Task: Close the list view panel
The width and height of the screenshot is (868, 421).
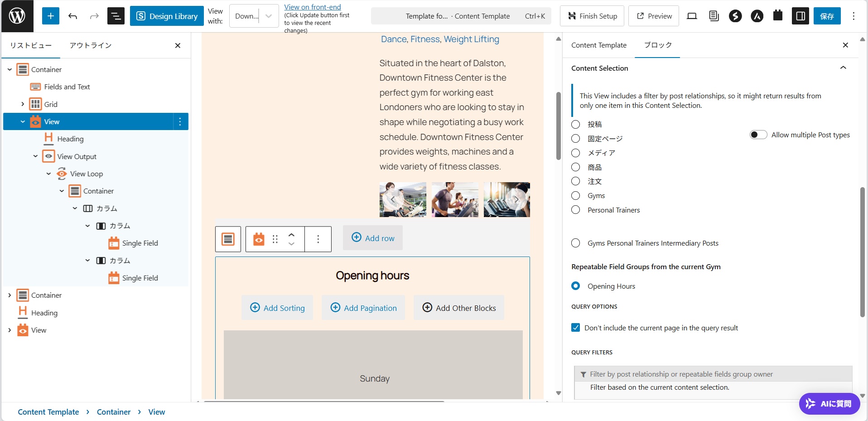Action: tap(178, 45)
